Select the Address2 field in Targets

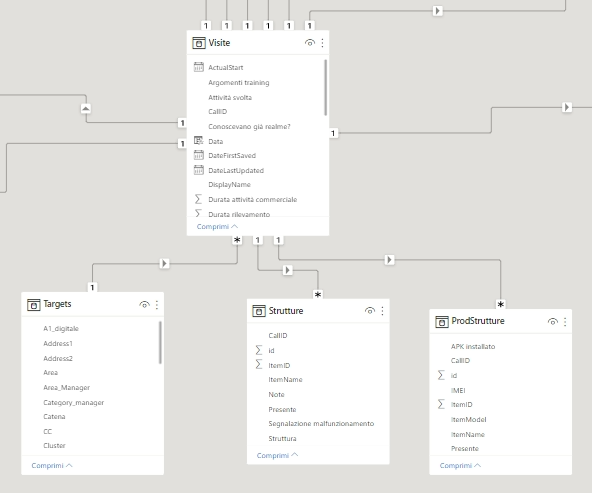(58, 358)
